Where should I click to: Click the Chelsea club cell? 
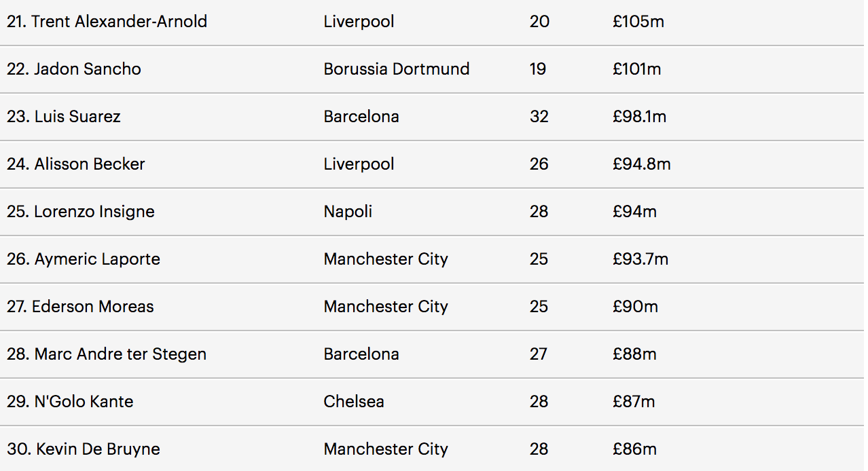point(354,402)
